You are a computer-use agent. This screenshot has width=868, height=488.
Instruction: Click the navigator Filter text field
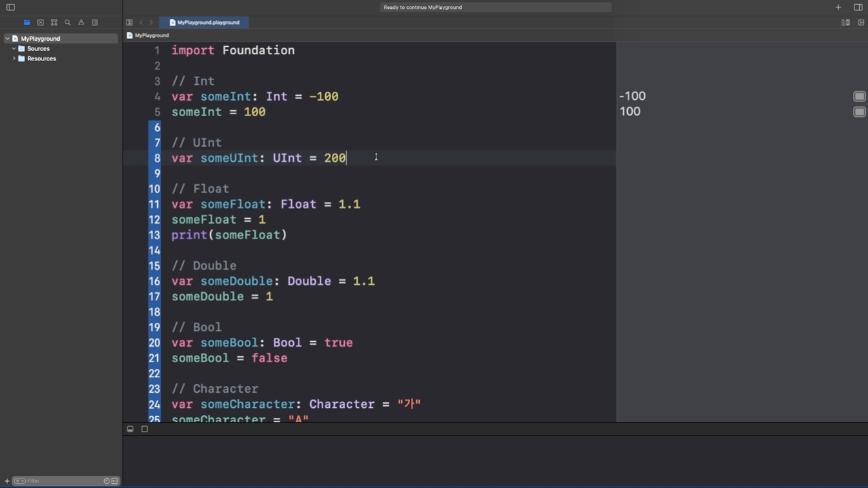58,481
